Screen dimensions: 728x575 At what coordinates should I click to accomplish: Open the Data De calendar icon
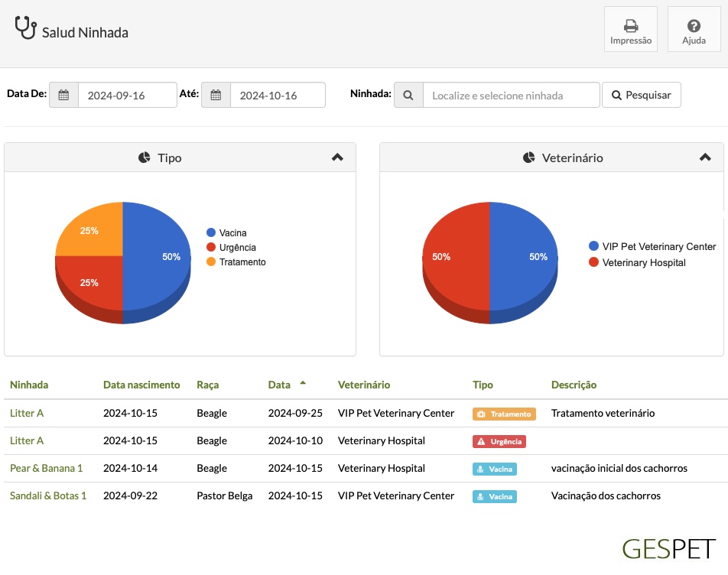click(63, 95)
